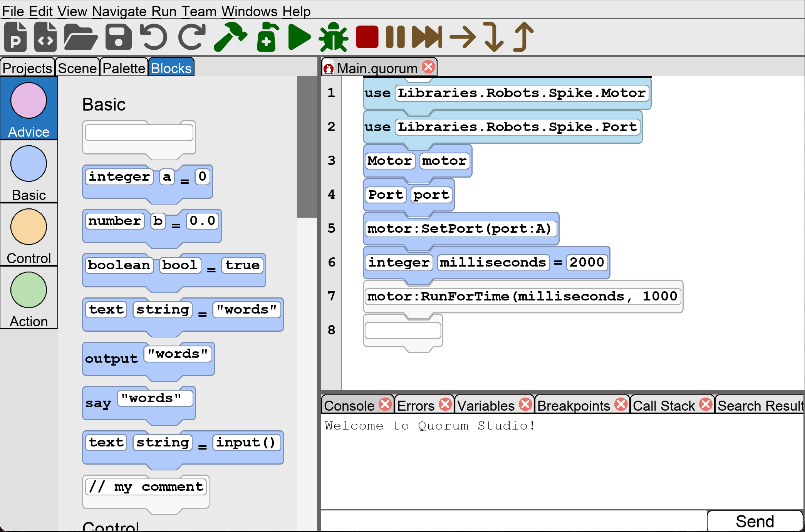This screenshot has height=532, width=805.
Task: Click the blocks palette scrollbar thumb
Action: point(307,147)
